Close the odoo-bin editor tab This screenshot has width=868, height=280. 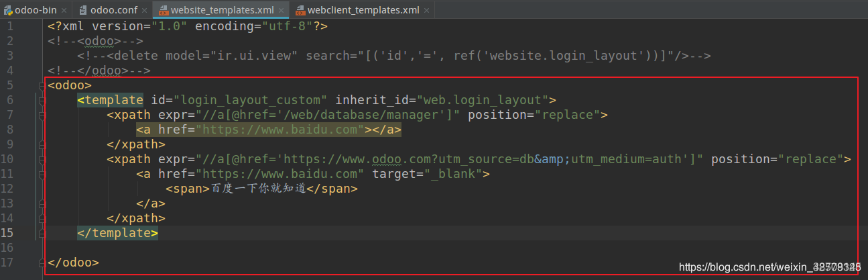(x=63, y=11)
